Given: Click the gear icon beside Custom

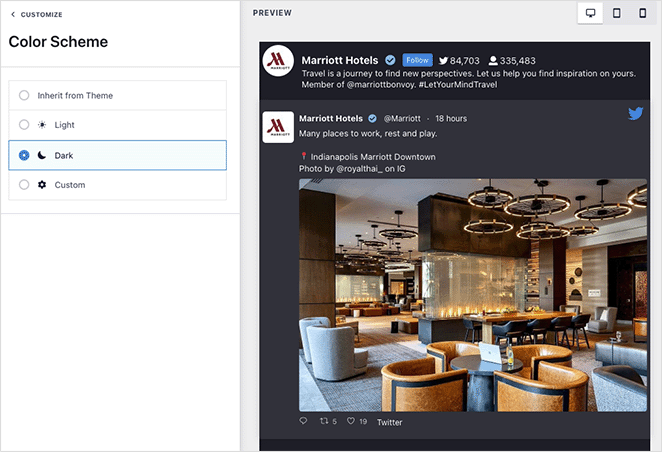Looking at the screenshot, I should tap(42, 185).
